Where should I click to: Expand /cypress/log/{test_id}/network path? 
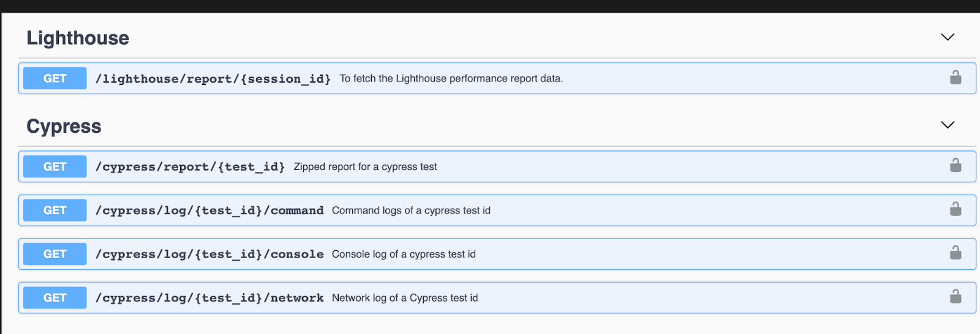(x=209, y=298)
